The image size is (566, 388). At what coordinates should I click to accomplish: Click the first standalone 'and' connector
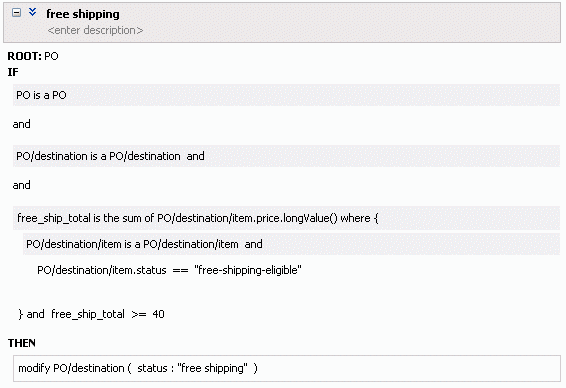click(x=21, y=124)
